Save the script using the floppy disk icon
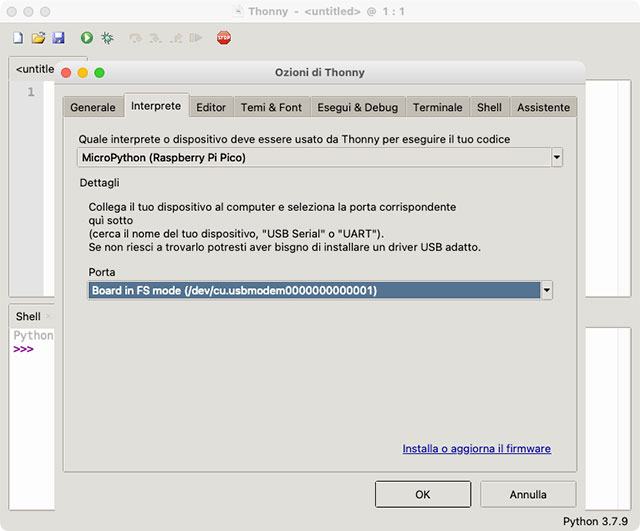This screenshot has width=640, height=531. click(58, 38)
